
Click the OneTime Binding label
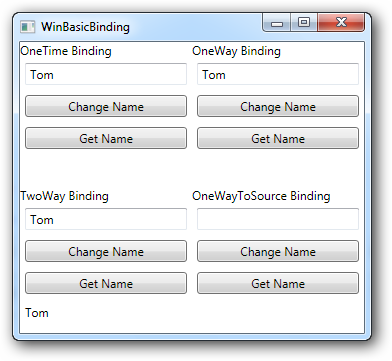[x=66, y=51]
